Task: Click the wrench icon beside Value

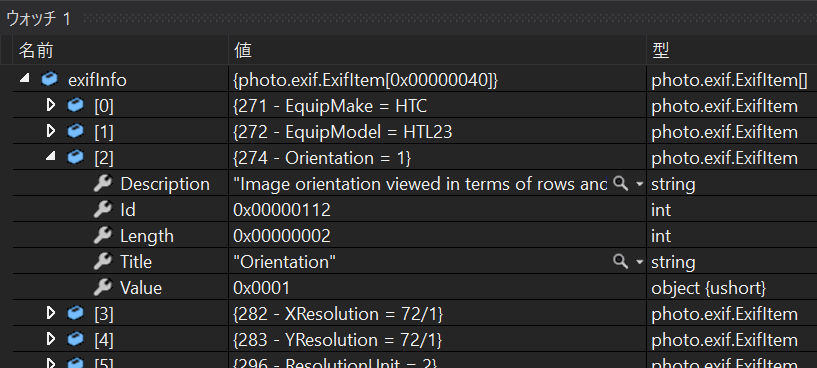Action: point(103,288)
